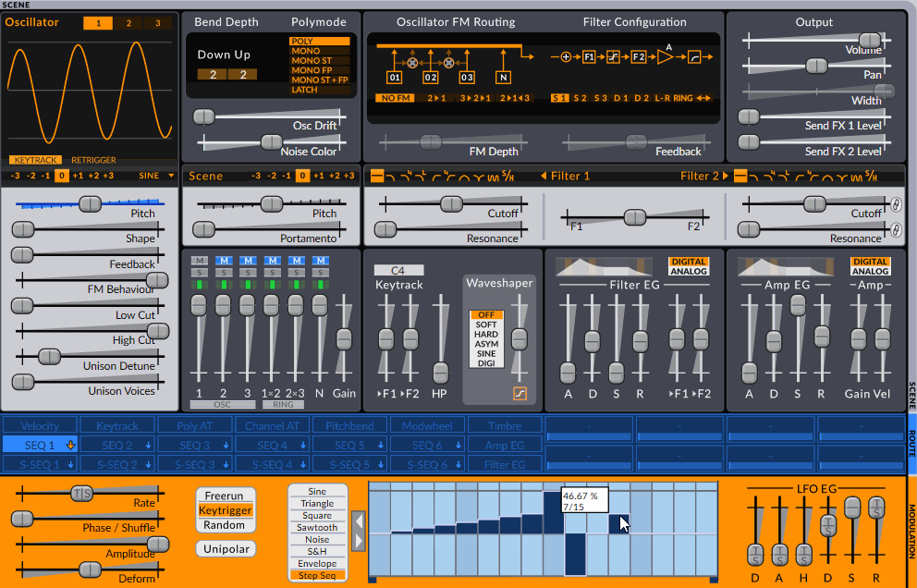
Task: Select Filter 2 lowpass 24 dB icon
Action: [769, 176]
